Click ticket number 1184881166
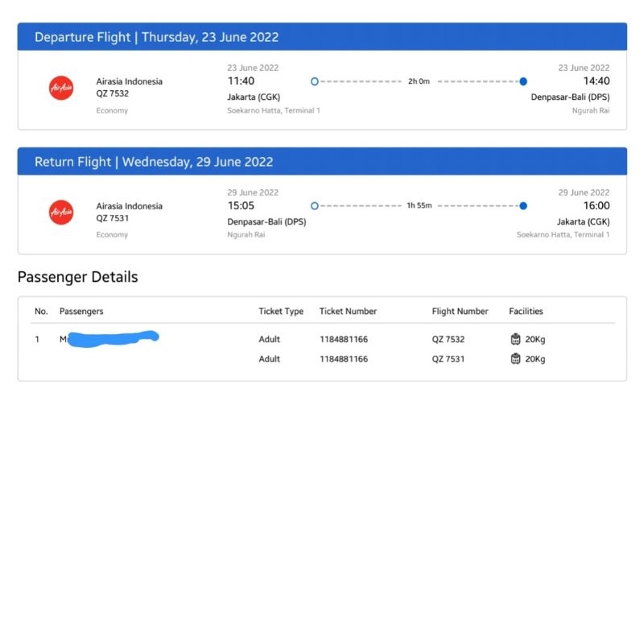 click(x=343, y=339)
